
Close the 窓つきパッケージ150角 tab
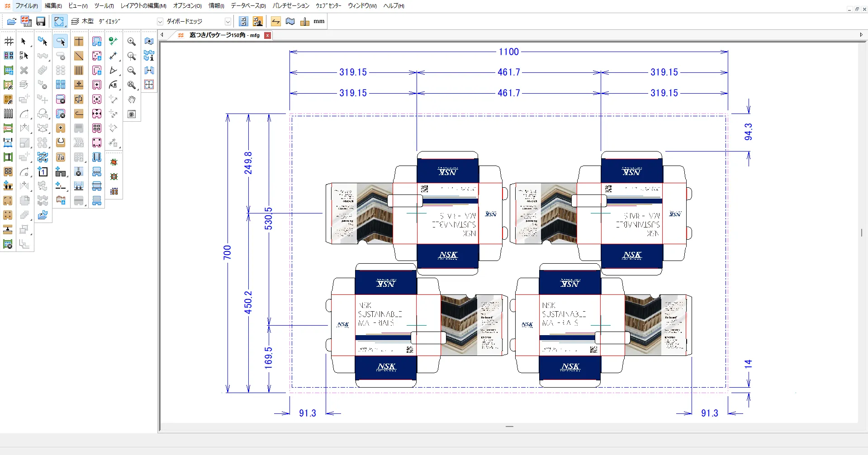(x=267, y=35)
